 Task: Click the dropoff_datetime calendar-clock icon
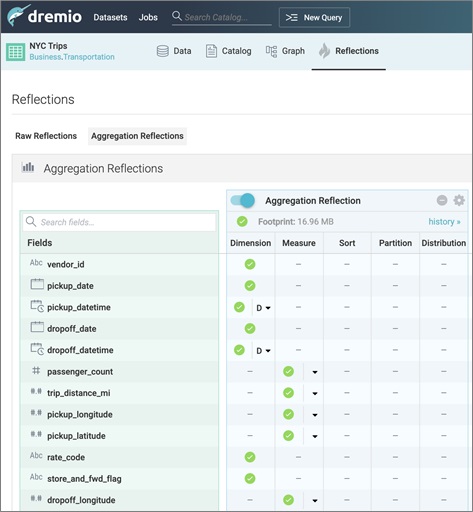37,349
